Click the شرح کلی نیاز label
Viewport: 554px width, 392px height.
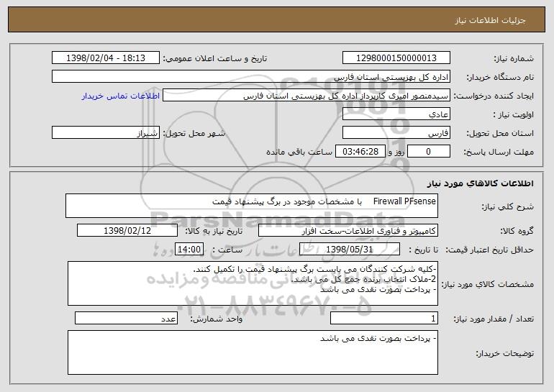coord(508,207)
